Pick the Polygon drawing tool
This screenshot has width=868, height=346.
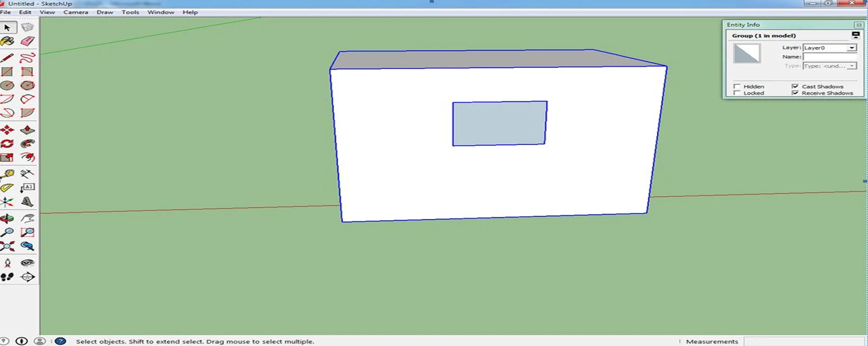pyautogui.click(x=28, y=85)
